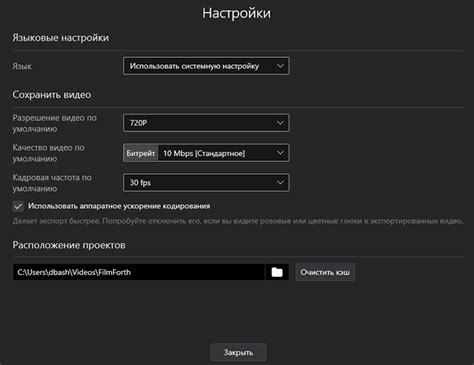Click the Использовать аппаратное ускорение кодирования label
Viewport: 474px width, 365px height.
[x=119, y=206]
